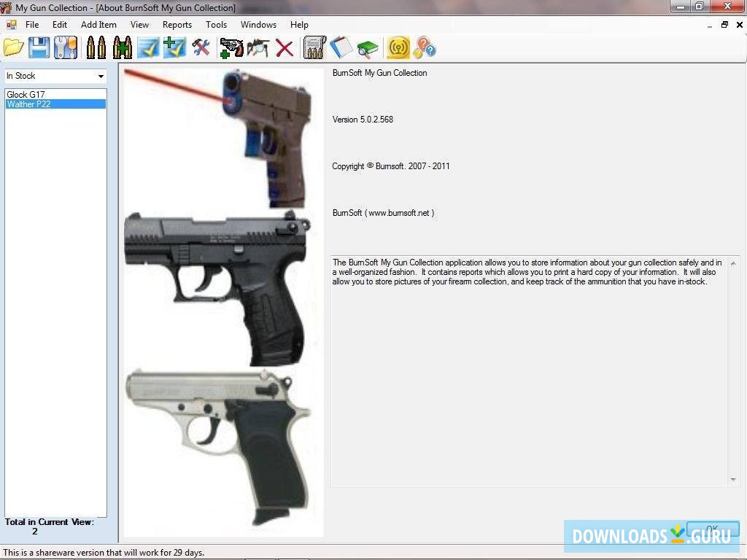747x560 pixels.
Task: Select Walther P22 in the list
Action: tap(55, 104)
